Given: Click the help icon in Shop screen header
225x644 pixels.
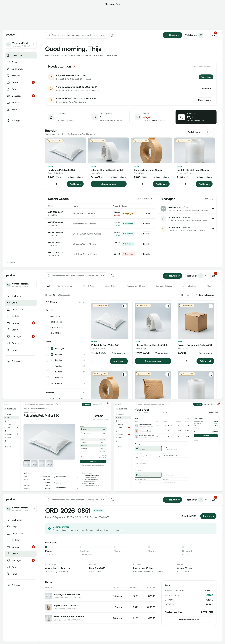Looking at the screenshot, I should pos(112,276).
